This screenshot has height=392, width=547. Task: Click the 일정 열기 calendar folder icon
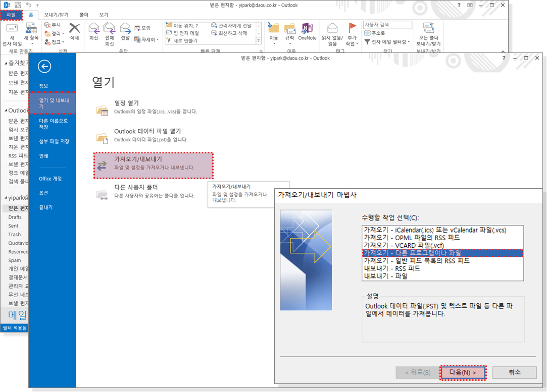click(102, 111)
